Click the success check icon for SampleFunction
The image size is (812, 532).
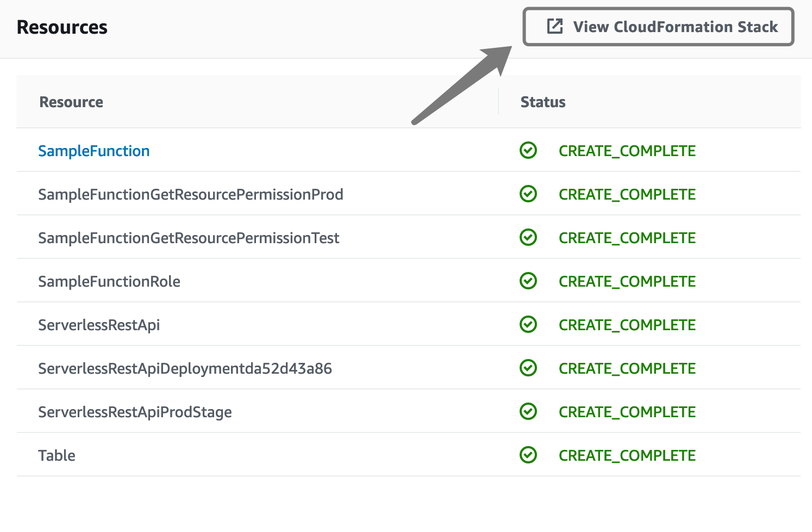(x=528, y=150)
